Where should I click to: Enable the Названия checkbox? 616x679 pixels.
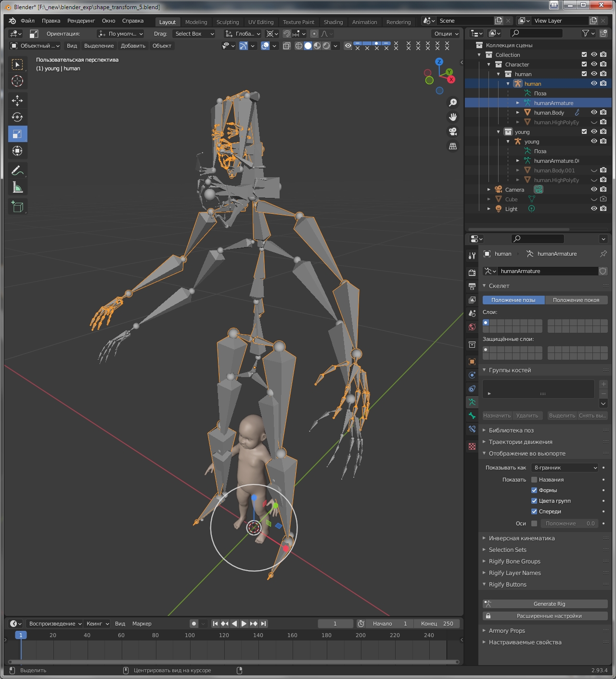pos(534,480)
